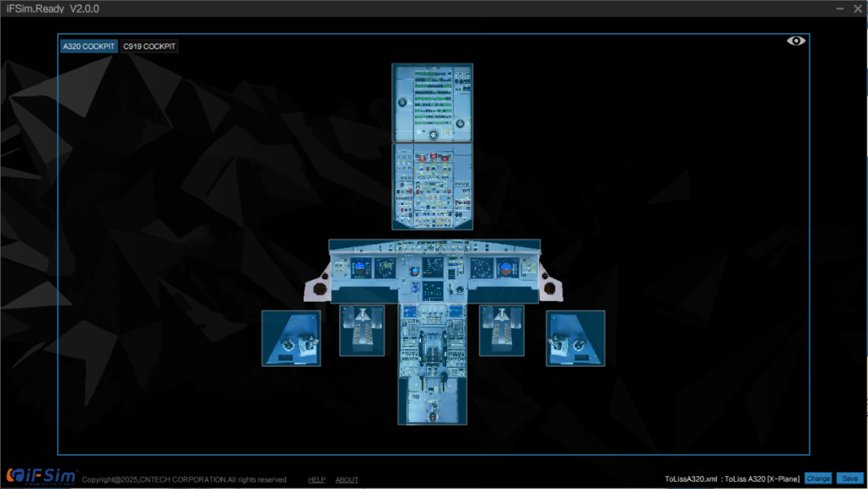This screenshot has height=489, width=868.
Task: Close the iFSim.Ready window
Action: (x=858, y=8)
